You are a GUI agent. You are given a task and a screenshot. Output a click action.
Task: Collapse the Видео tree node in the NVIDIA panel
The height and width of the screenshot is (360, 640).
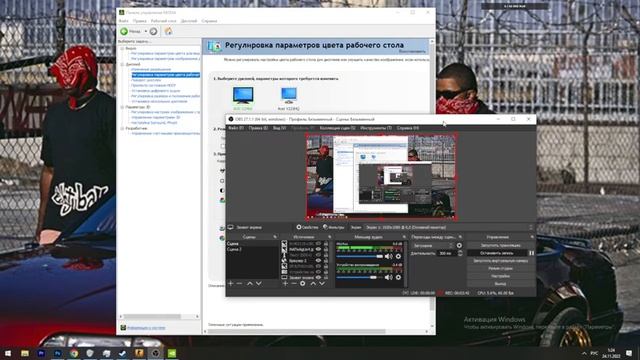point(122,48)
